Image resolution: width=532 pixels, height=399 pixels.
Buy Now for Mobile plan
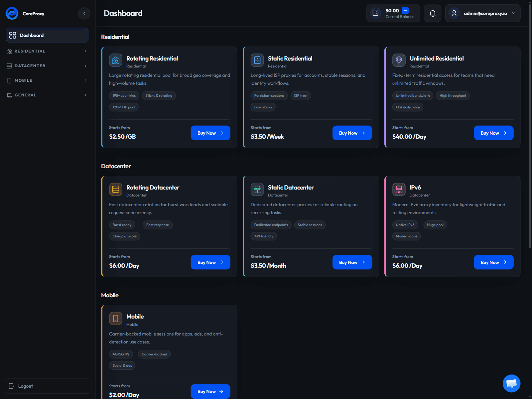(210, 391)
